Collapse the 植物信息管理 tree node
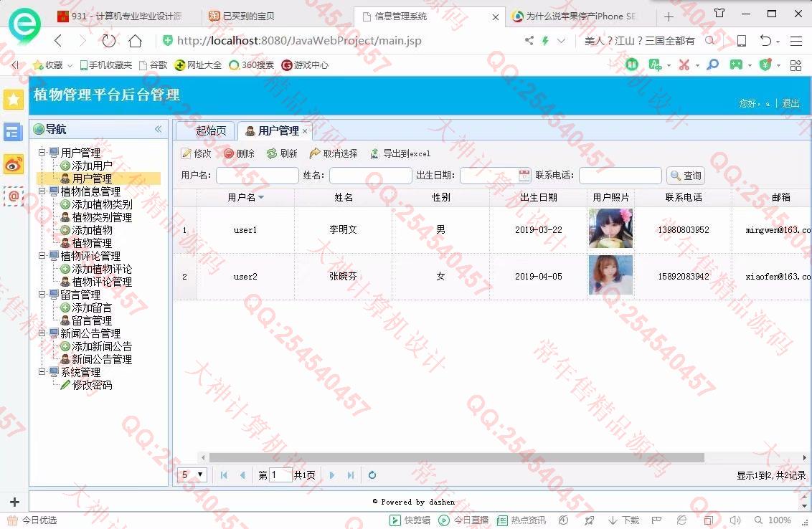Screen dimensions: 812x529 42,191
